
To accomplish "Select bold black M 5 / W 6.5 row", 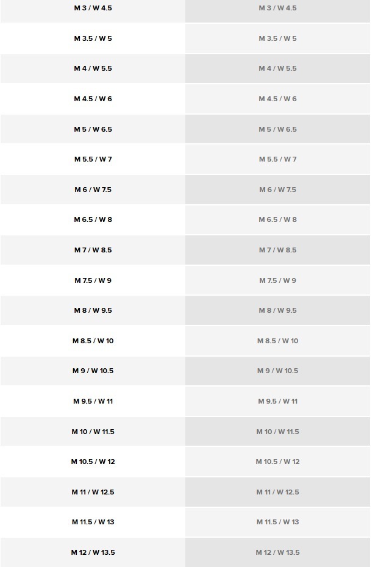I will 93,129.
